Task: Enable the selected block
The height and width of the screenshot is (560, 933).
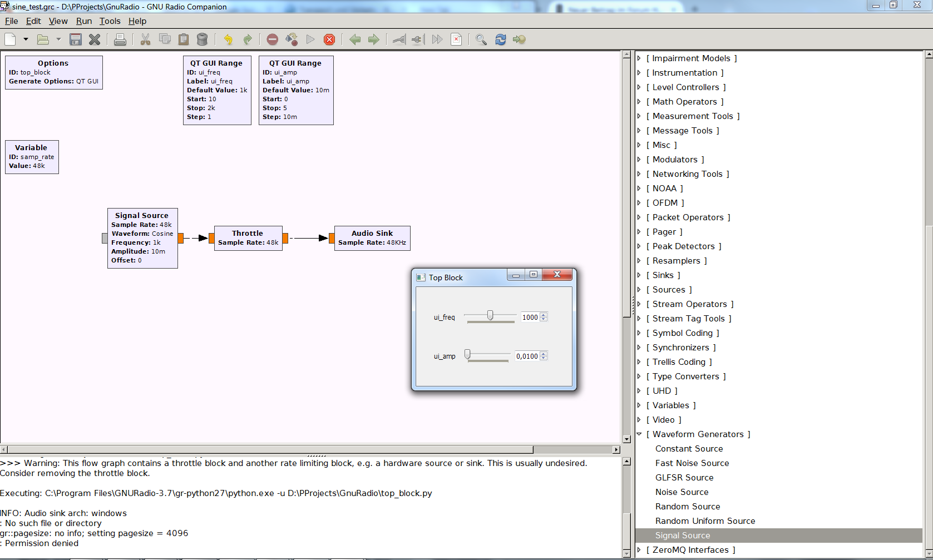Action: [x=399, y=39]
